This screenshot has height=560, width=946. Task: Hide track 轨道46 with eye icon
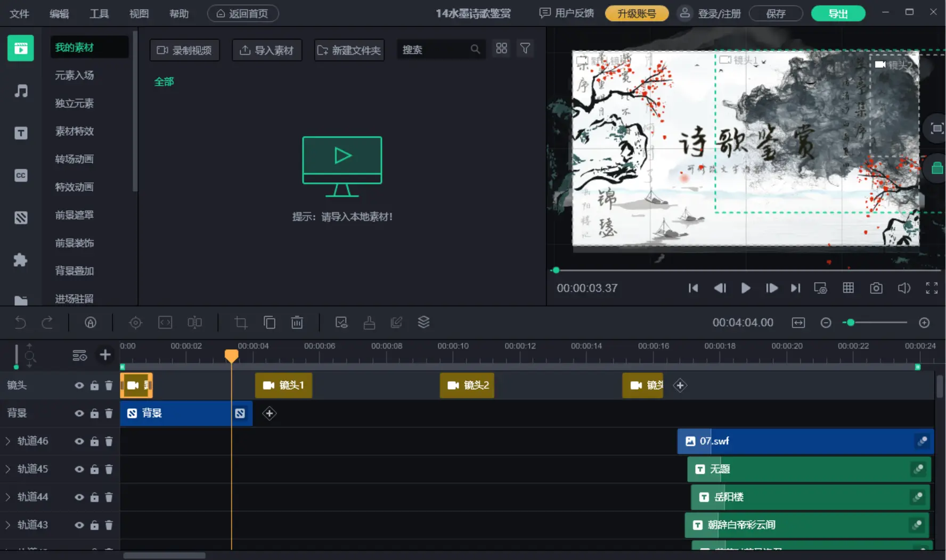point(79,441)
